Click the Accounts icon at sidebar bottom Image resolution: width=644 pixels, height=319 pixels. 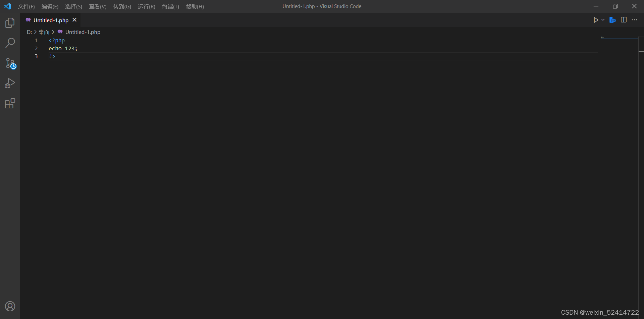pos(10,306)
